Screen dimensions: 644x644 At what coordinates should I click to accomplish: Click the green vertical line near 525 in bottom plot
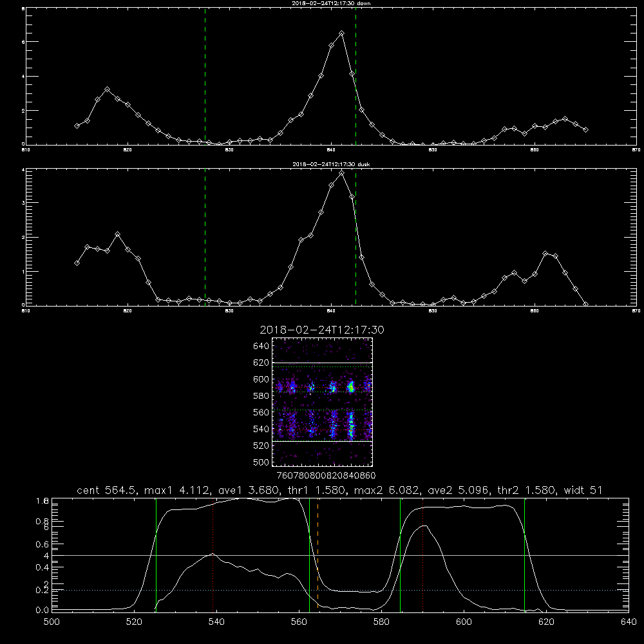(x=156, y=554)
